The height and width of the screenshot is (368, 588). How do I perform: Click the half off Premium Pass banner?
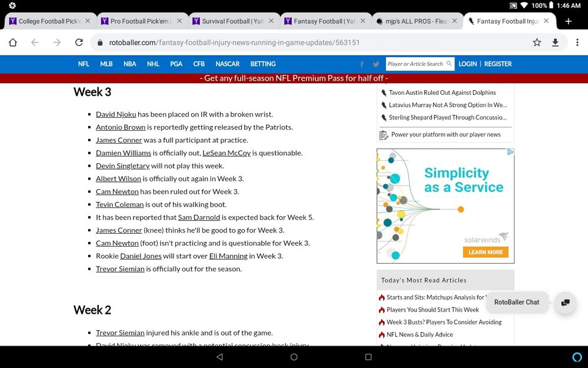click(294, 78)
